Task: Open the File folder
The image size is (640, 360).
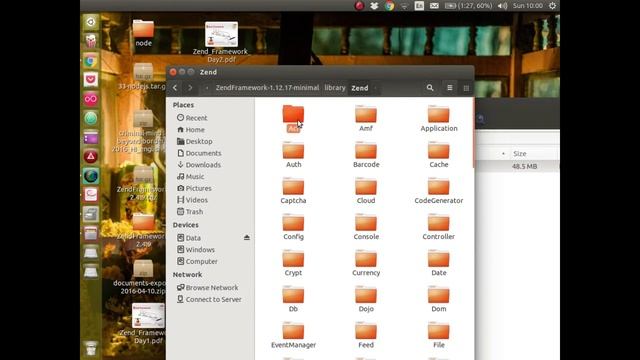Action: (439, 336)
